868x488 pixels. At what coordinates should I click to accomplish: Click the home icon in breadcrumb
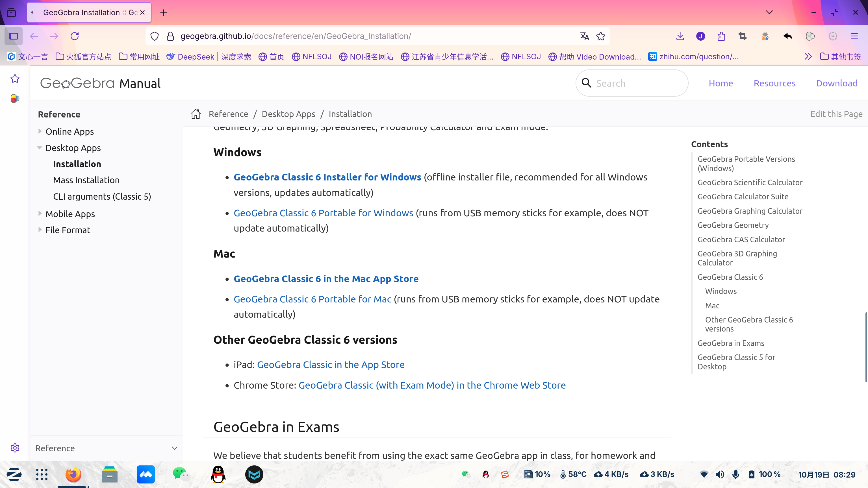(x=196, y=114)
